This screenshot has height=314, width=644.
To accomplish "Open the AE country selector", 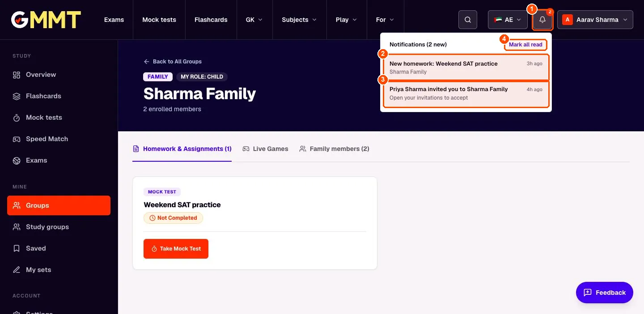I will pos(508,20).
